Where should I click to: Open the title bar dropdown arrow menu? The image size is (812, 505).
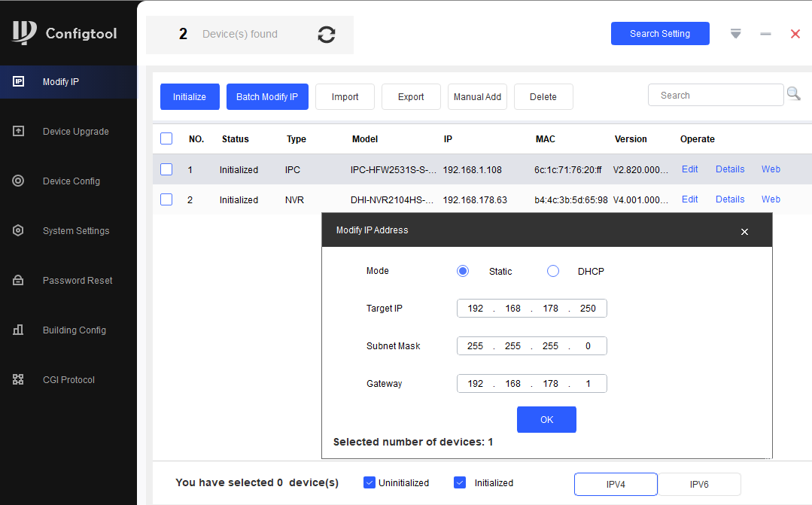(736, 34)
